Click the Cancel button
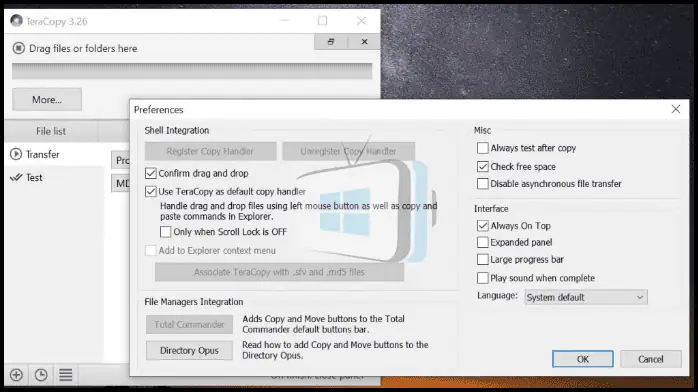698x392 pixels. pyautogui.click(x=651, y=359)
